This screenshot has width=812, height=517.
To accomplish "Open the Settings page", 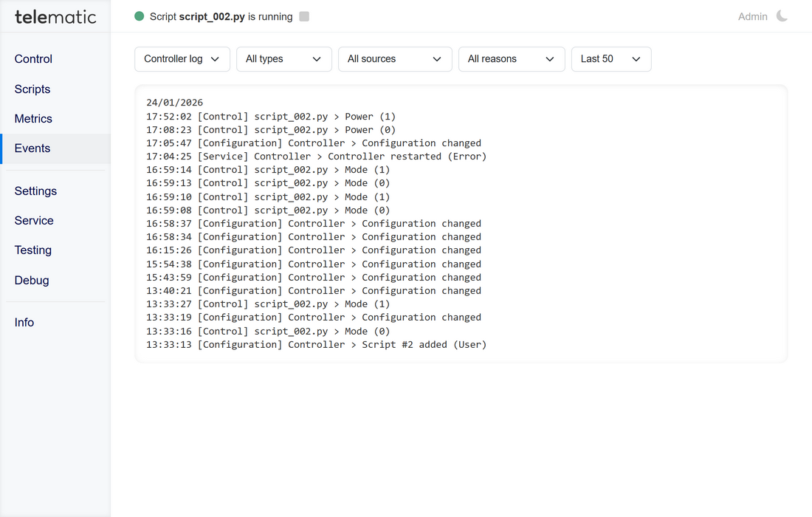I will pyautogui.click(x=35, y=191).
